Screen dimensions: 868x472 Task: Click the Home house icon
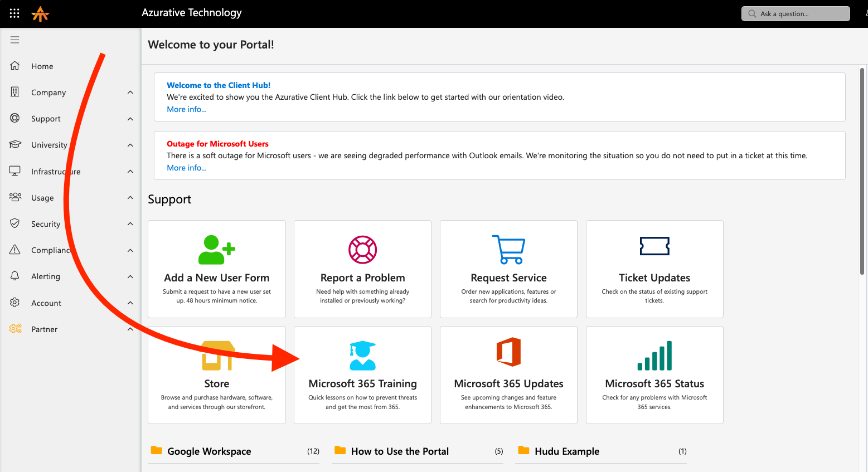click(15, 66)
